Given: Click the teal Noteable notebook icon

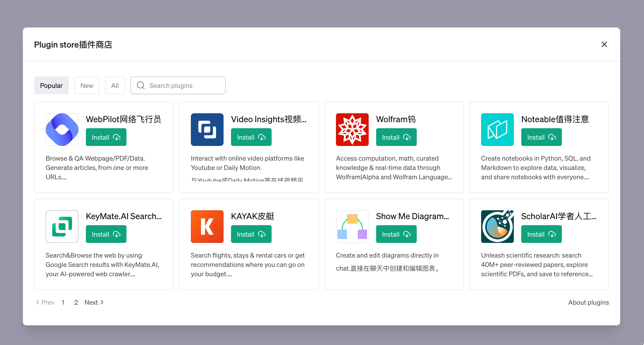Looking at the screenshot, I should point(497,129).
